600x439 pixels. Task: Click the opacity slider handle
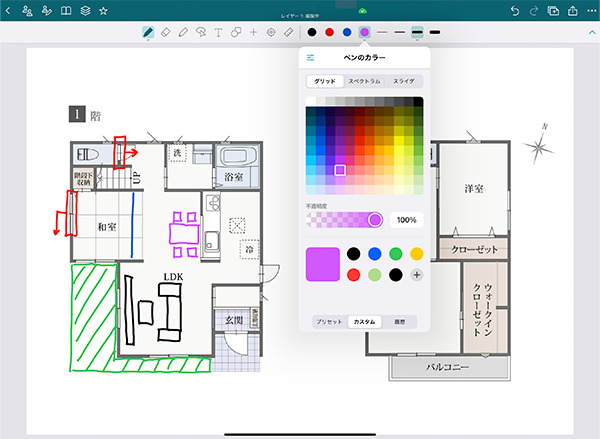click(375, 220)
